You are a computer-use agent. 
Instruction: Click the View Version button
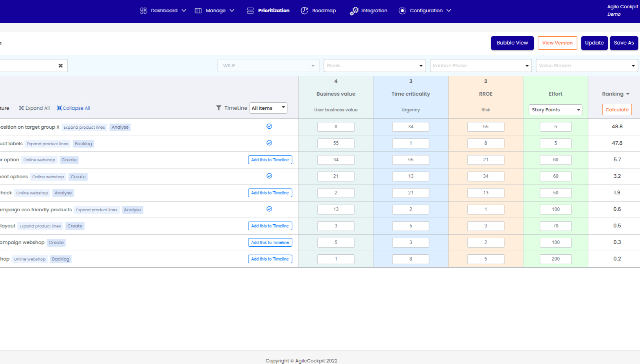[x=557, y=43]
